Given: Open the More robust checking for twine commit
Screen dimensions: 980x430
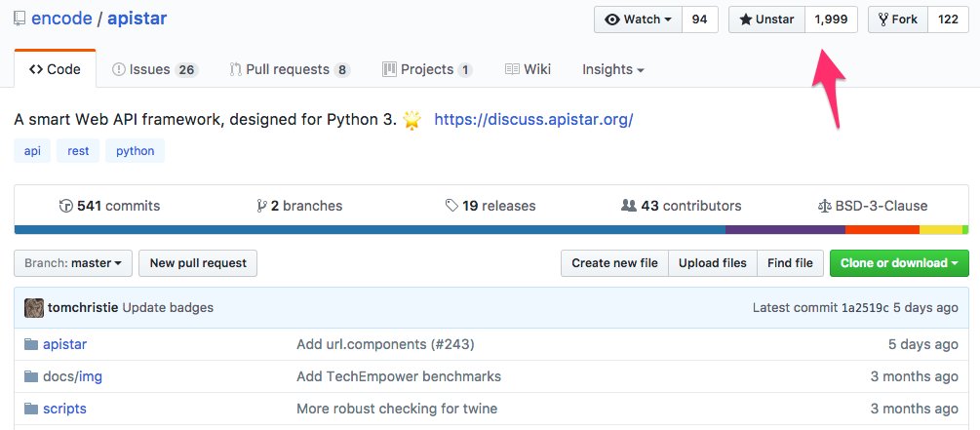Looking at the screenshot, I should (x=397, y=409).
